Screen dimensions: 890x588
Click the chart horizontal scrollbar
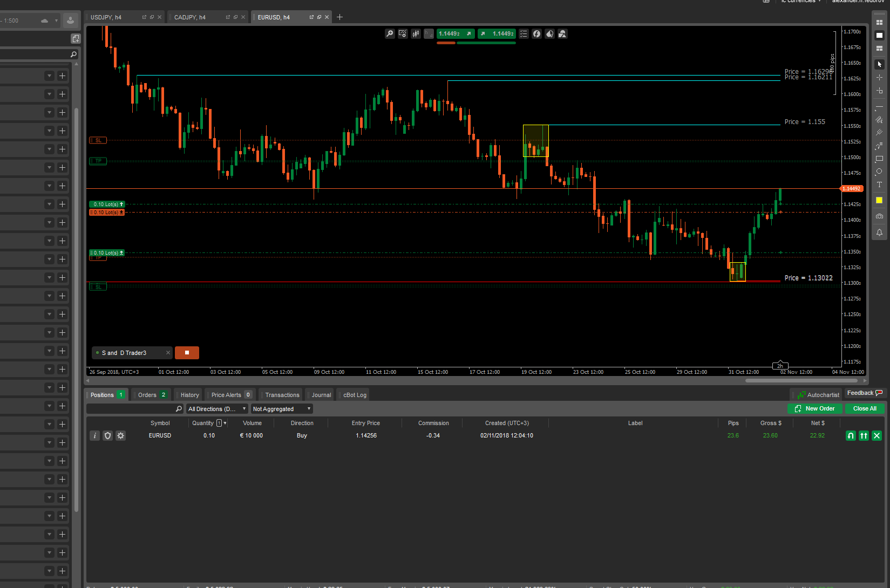click(801, 380)
